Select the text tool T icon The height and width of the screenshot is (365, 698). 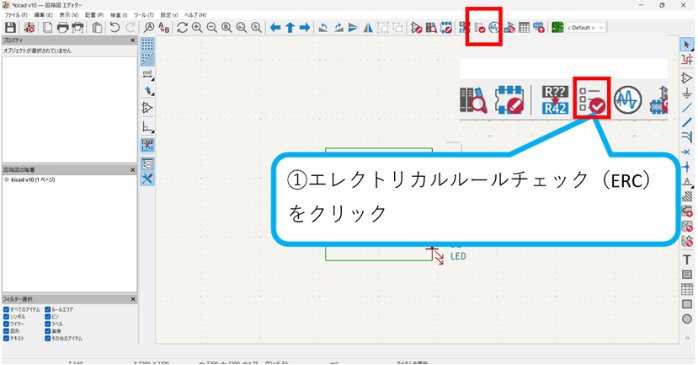coord(686,260)
